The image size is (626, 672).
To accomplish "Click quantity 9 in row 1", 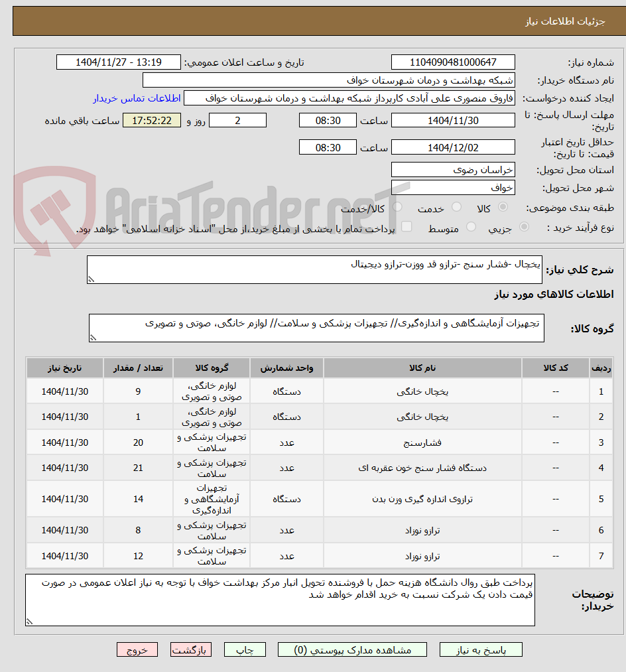I will pos(138,391).
